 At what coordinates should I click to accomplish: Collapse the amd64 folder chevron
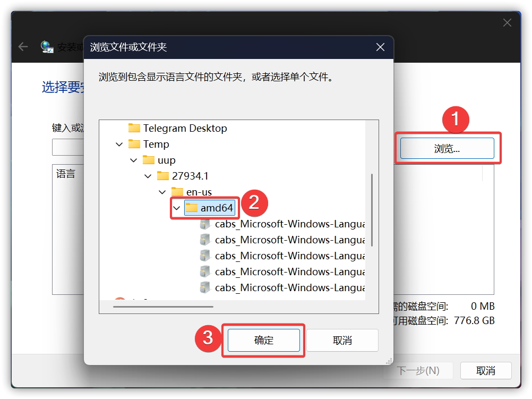tap(176, 208)
